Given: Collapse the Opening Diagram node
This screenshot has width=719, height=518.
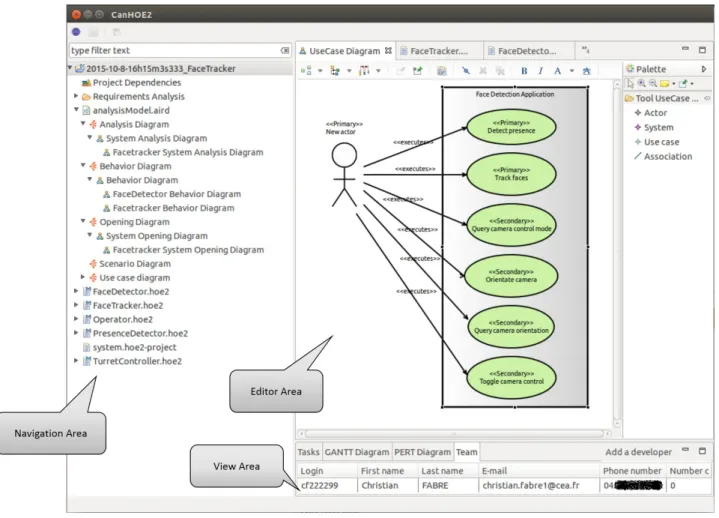Looking at the screenshot, I should click(x=83, y=221).
